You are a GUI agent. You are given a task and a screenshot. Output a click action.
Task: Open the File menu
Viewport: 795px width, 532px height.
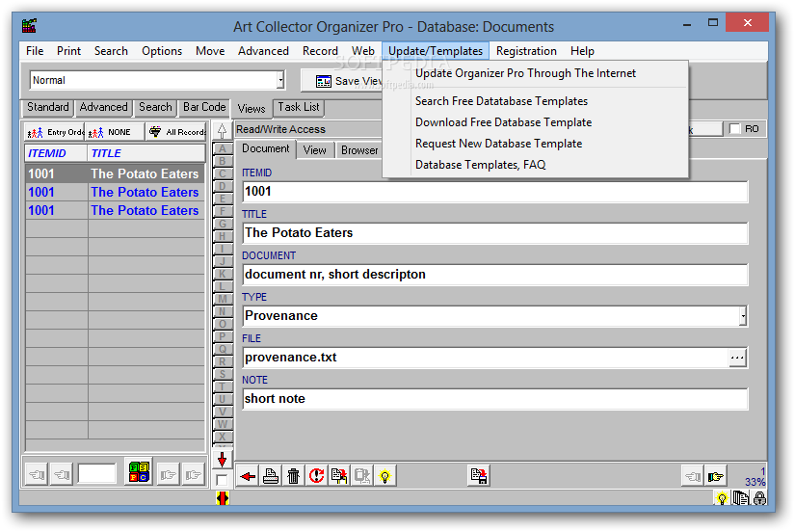[x=35, y=51]
